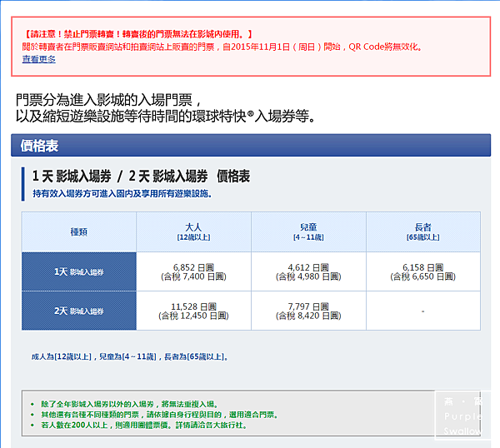This screenshot has width=500, height=448.
Task: Click the 大人 [12歲以上] column header
Action: pyautogui.click(x=193, y=232)
